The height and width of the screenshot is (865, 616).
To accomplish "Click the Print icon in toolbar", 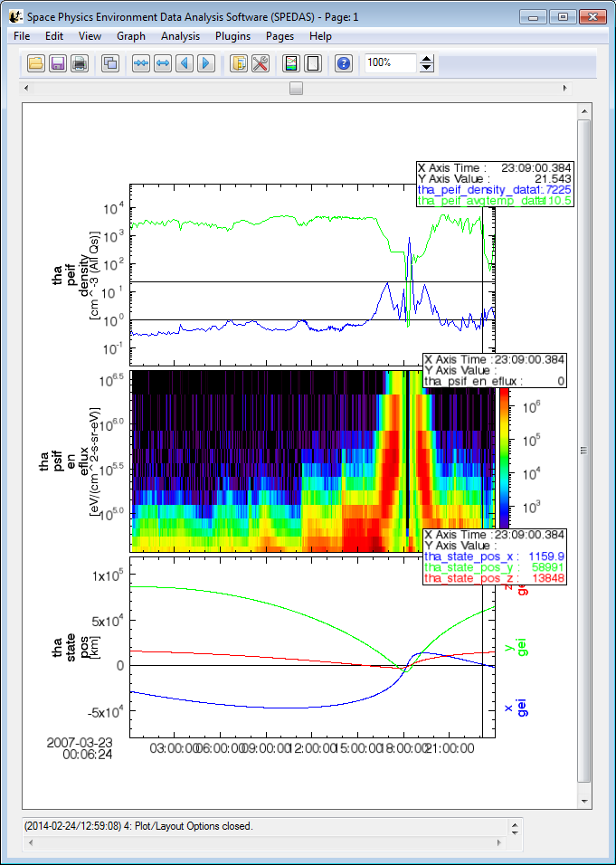I will (x=80, y=63).
